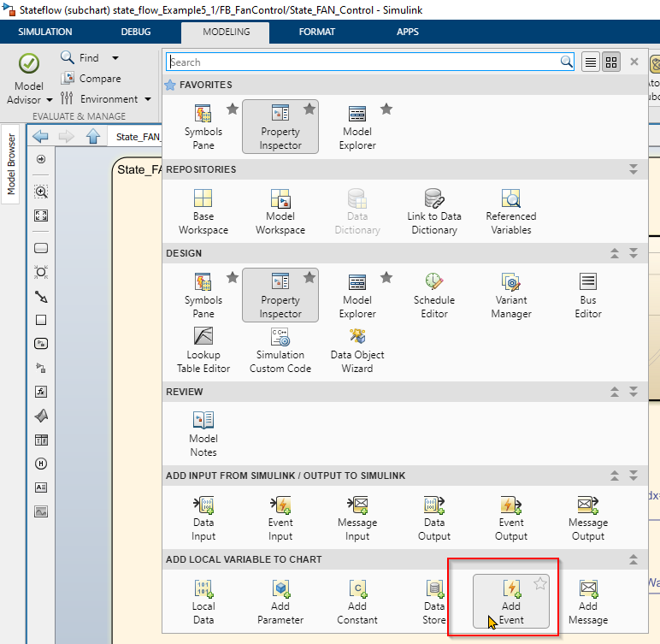Image resolution: width=660 pixels, height=644 pixels.
Task: Add a Data Input from Simulink
Action: pyautogui.click(x=203, y=517)
